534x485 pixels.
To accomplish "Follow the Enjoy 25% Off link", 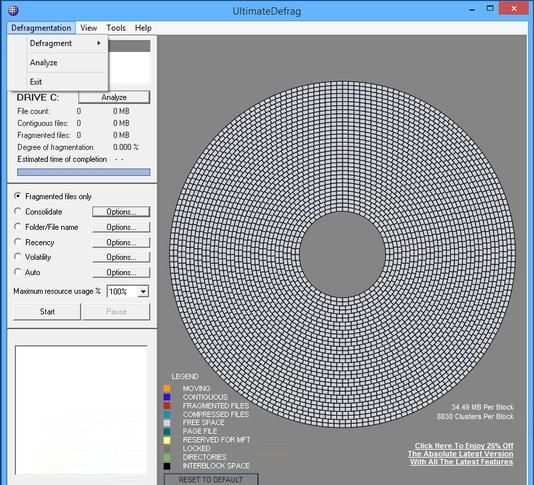I will coord(464,445).
